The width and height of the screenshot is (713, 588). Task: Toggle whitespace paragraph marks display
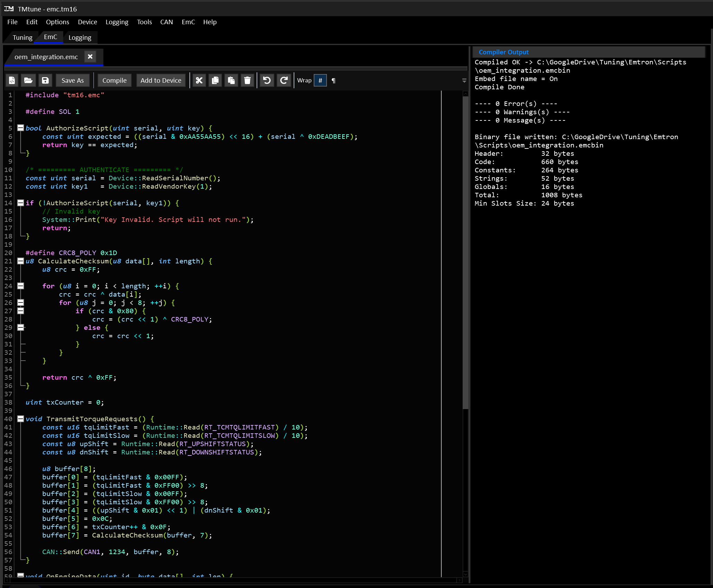tap(333, 81)
